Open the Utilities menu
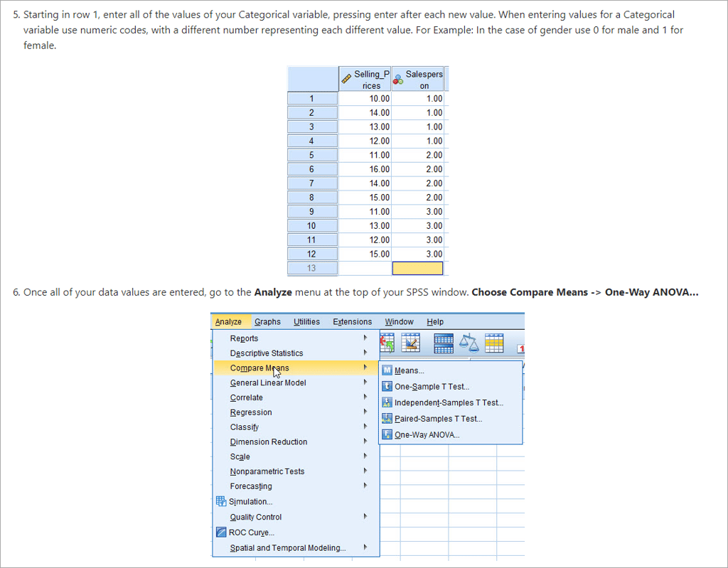 (306, 322)
